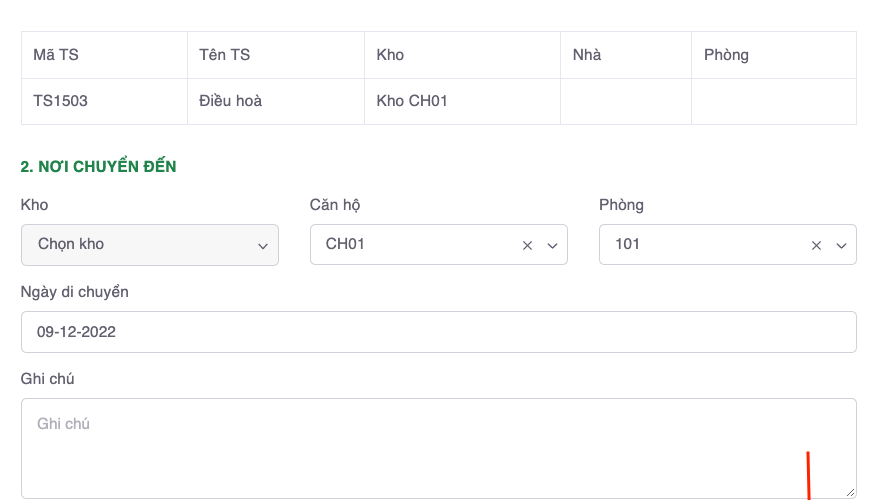Click the Điều hoà asset name cell

click(275, 101)
